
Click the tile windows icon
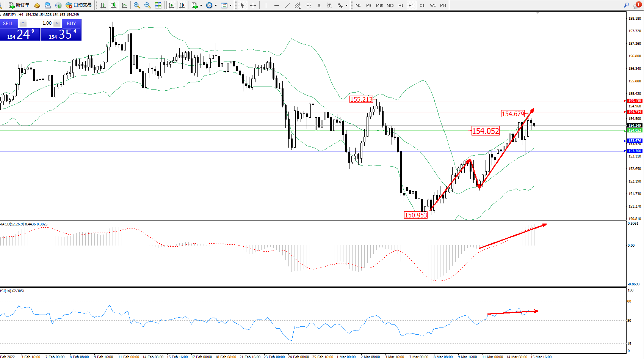pos(158,5)
